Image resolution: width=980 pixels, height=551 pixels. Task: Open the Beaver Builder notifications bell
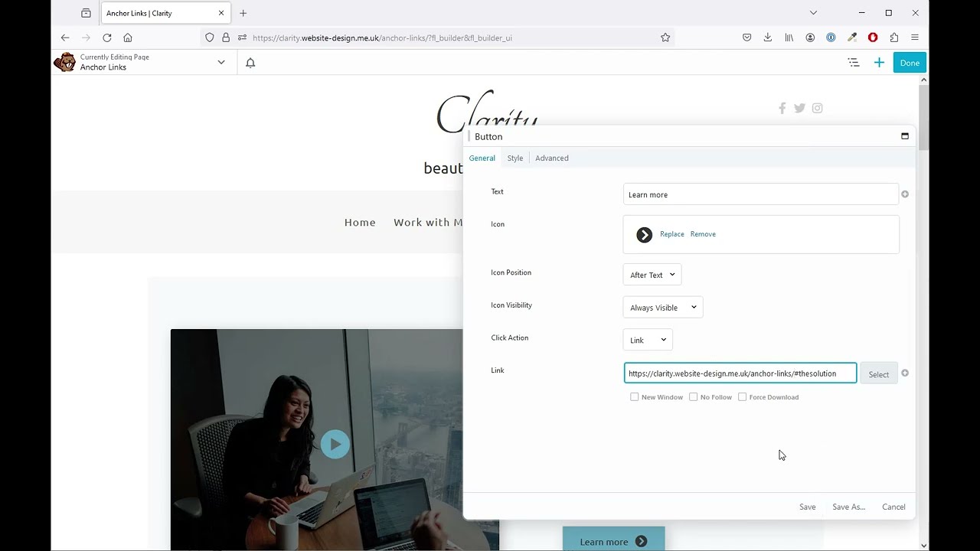pyautogui.click(x=250, y=63)
